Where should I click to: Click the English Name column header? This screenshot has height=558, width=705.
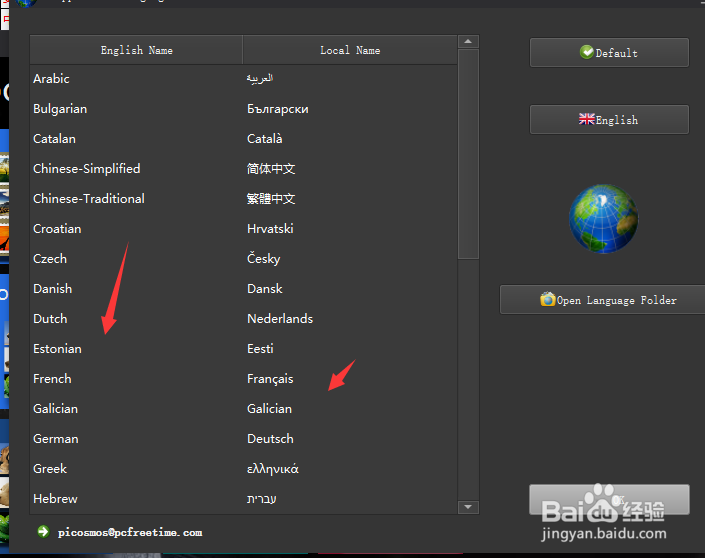[x=136, y=50]
